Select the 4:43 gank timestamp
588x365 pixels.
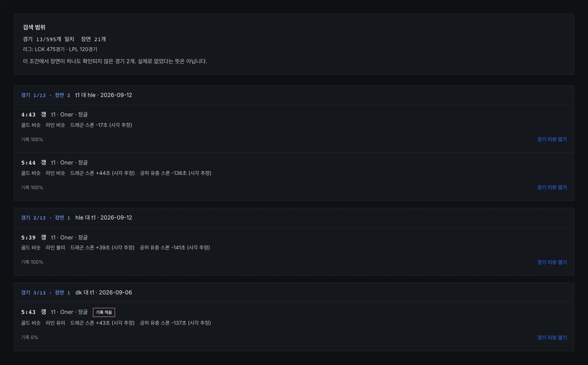pyautogui.click(x=28, y=115)
